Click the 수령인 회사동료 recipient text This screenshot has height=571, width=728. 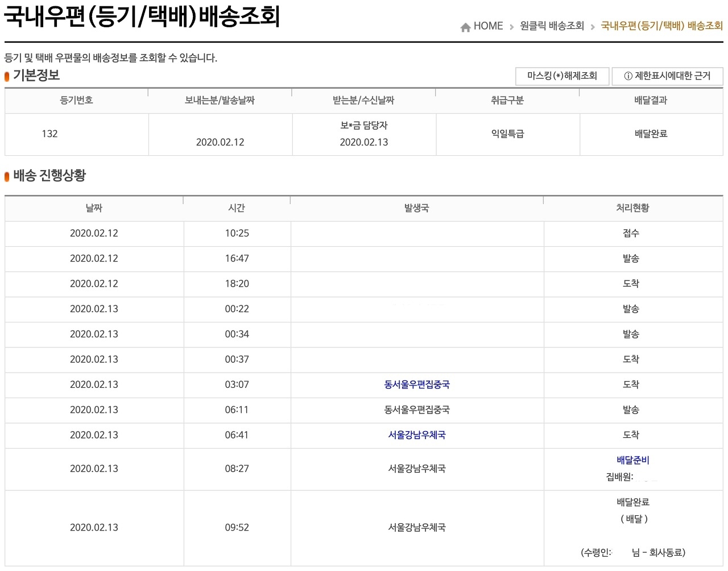[x=633, y=552]
